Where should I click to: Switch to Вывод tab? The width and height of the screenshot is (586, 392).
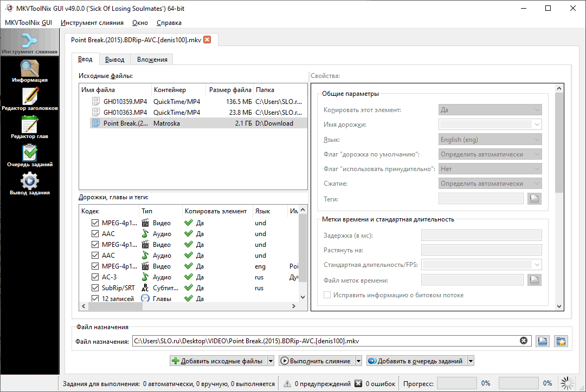coord(115,60)
